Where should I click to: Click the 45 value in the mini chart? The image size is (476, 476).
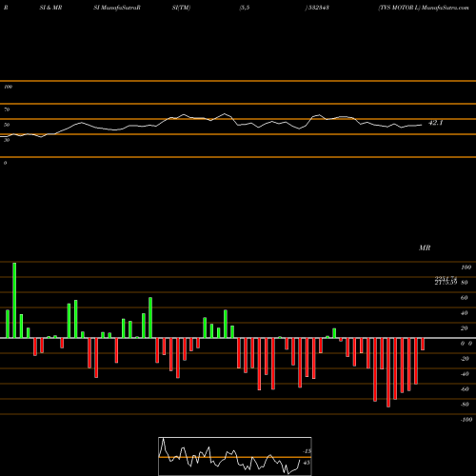[x=307, y=463]
